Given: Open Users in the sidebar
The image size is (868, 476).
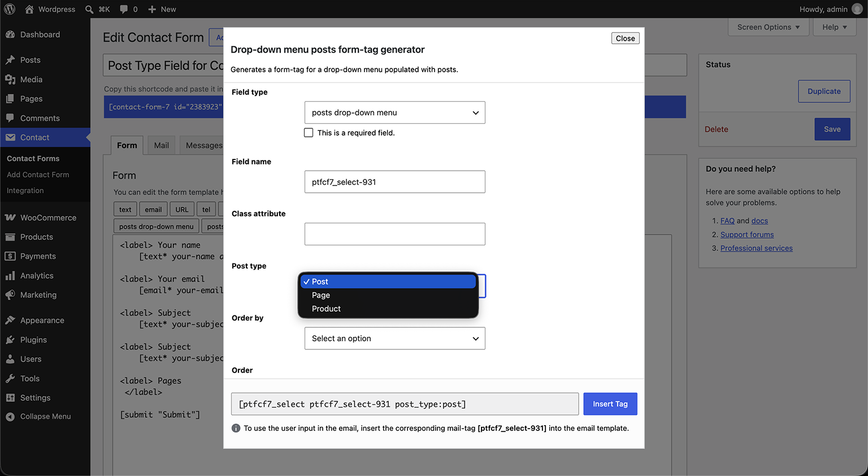Looking at the screenshot, I should (45, 359).
